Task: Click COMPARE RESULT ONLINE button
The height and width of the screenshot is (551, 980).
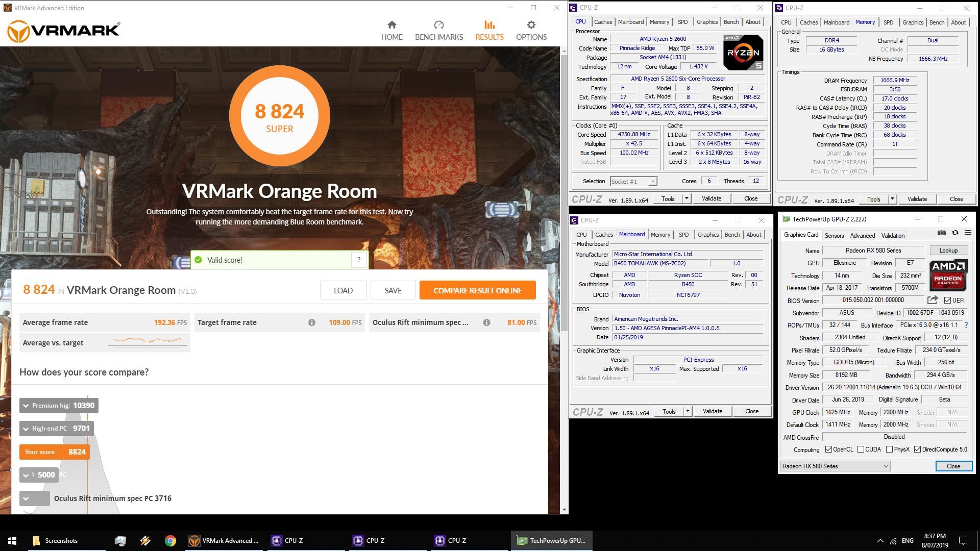Action: [478, 290]
